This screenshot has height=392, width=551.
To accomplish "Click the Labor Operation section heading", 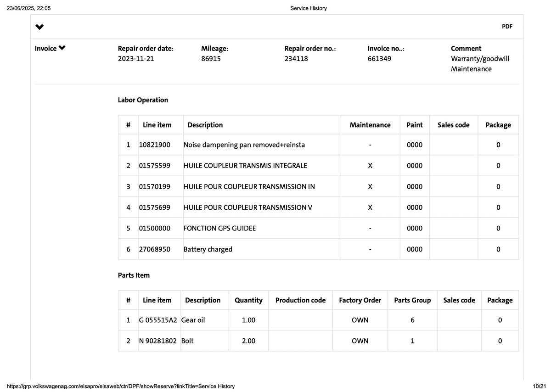I will pos(143,100).
